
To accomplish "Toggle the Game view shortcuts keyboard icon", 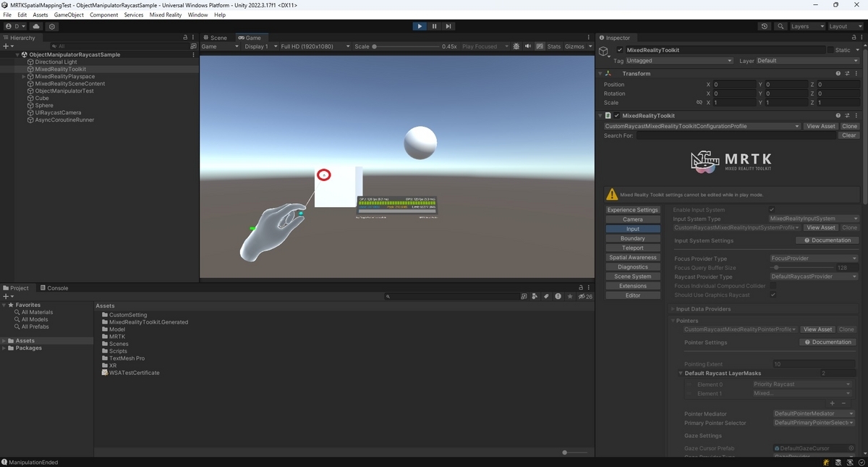I will pyautogui.click(x=540, y=46).
